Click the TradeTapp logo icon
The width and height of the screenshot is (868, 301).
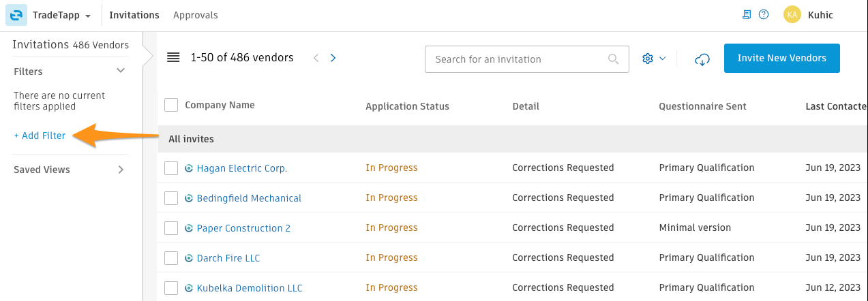(x=16, y=15)
